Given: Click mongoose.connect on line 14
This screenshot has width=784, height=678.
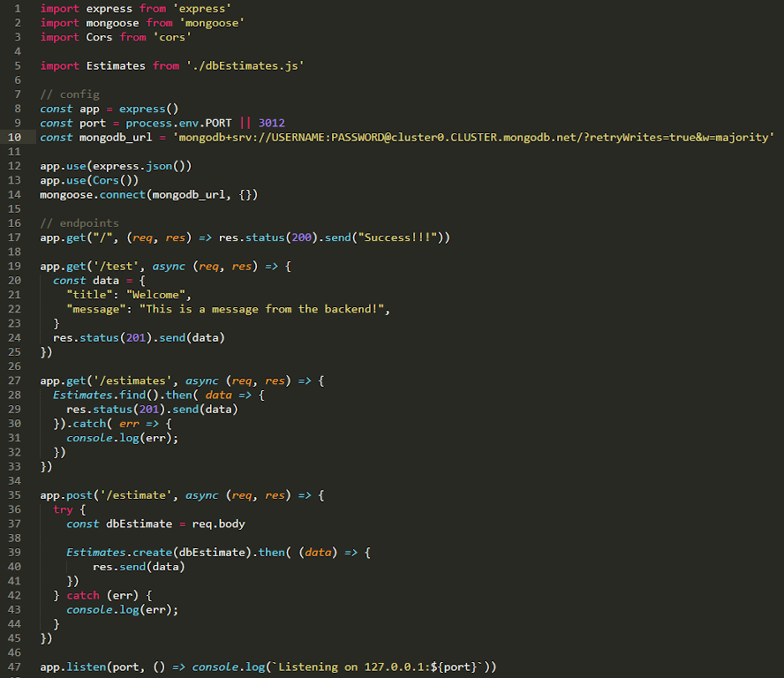Looking at the screenshot, I should (93, 194).
